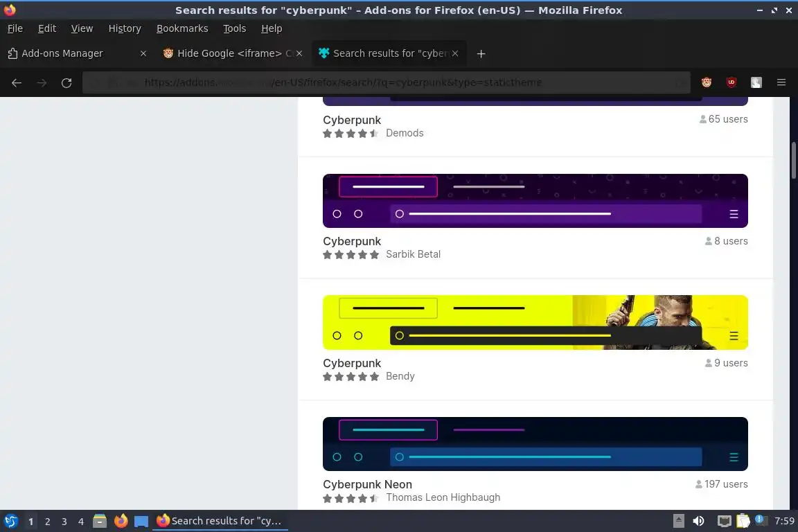Screen dimensions: 798x532
Task: Open the Firefox hamburger application menu
Action: pos(781,82)
